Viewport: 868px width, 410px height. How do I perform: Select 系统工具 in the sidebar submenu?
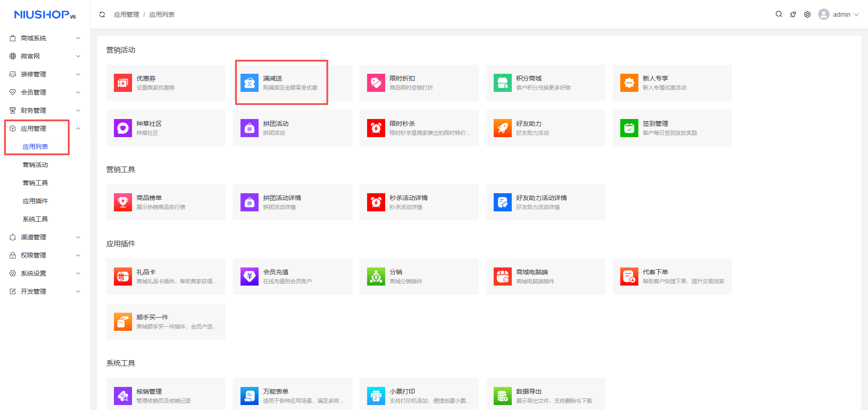[x=35, y=219]
